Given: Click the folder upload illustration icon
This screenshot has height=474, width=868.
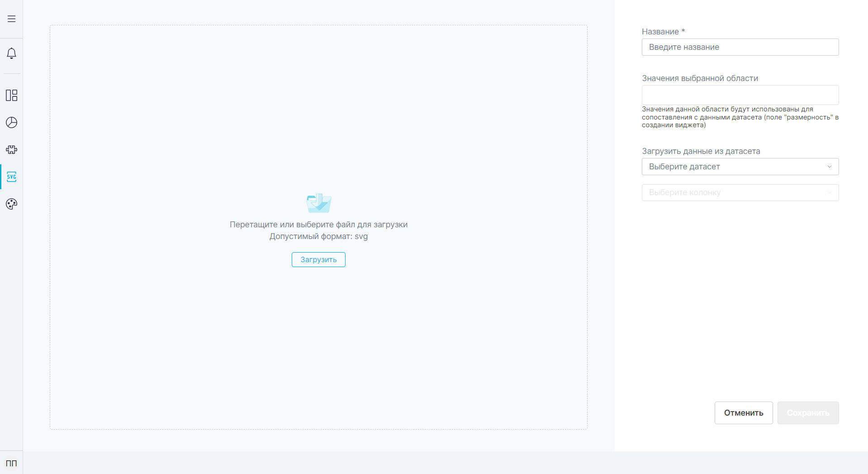Looking at the screenshot, I should pyautogui.click(x=318, y=203).
